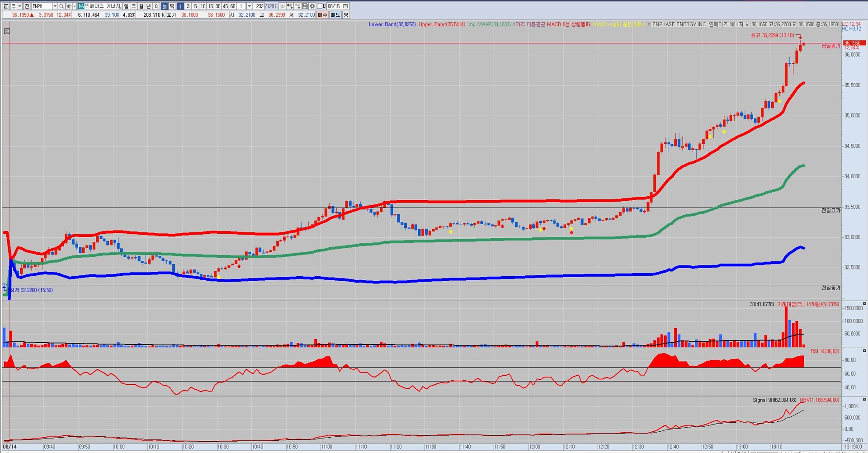Screen dimensions: 868x453
Task: Close the OBV panel with its corner button
Action: pos(864,399)
